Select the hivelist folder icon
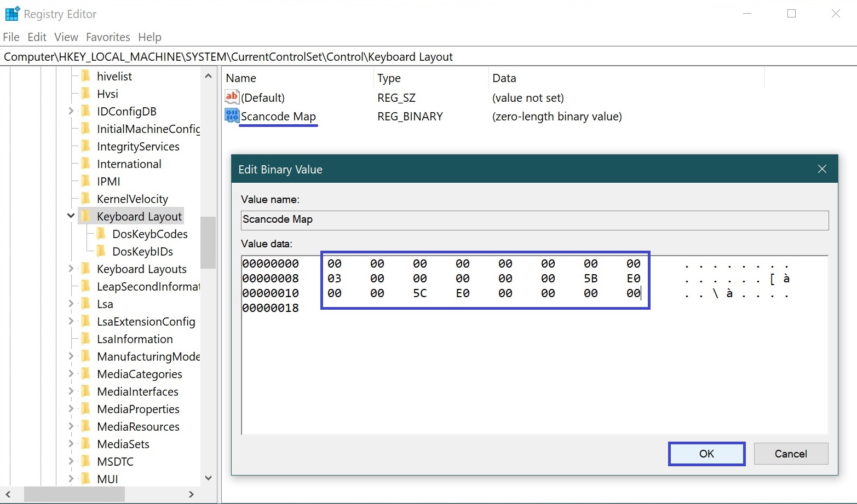Viewport: 857px width, 504px height. click(85, 76)
